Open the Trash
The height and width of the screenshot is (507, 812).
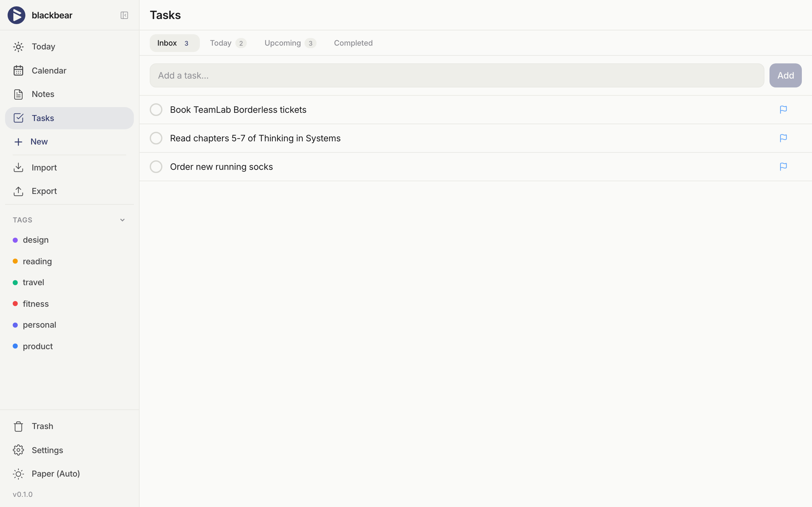42,426
